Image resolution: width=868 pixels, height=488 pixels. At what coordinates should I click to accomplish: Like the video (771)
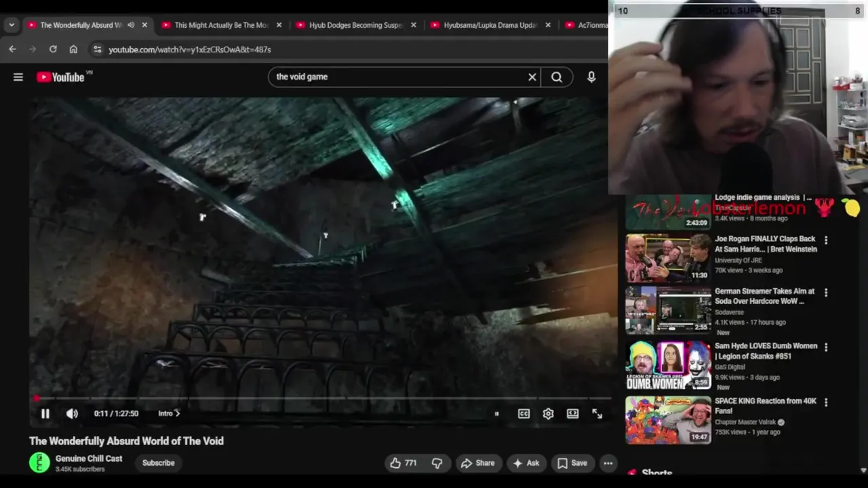403,463
